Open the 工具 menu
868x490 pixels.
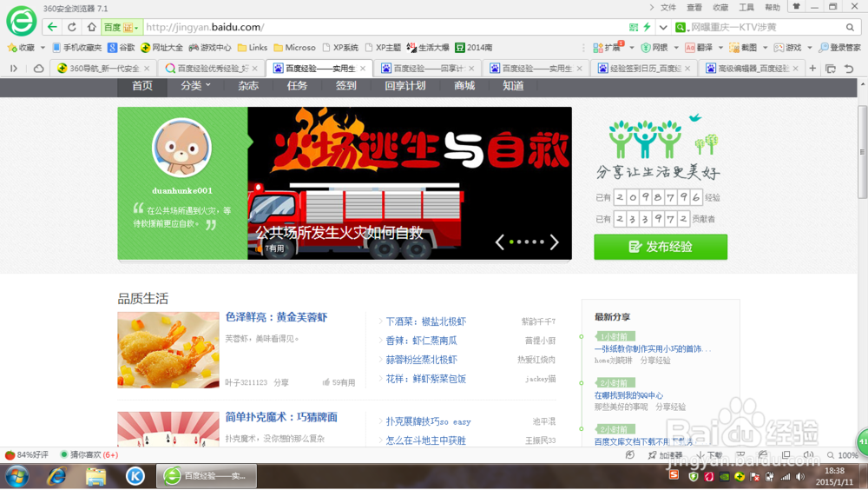(746, 7)
